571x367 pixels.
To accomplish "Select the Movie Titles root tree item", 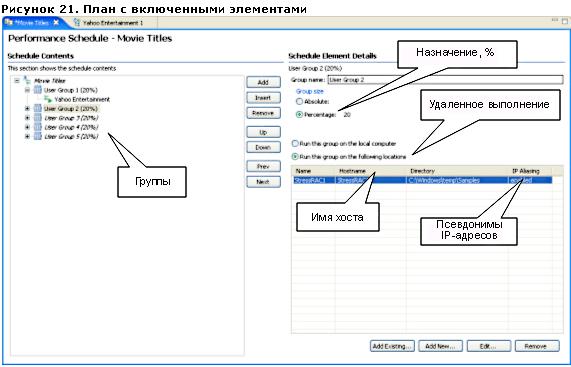I will [50, 81].
